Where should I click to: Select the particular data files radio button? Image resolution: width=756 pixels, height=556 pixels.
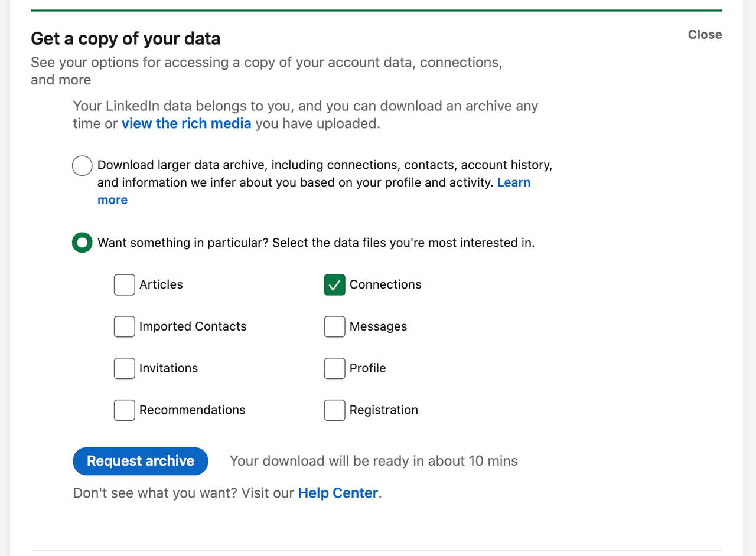tap(82, 242)
